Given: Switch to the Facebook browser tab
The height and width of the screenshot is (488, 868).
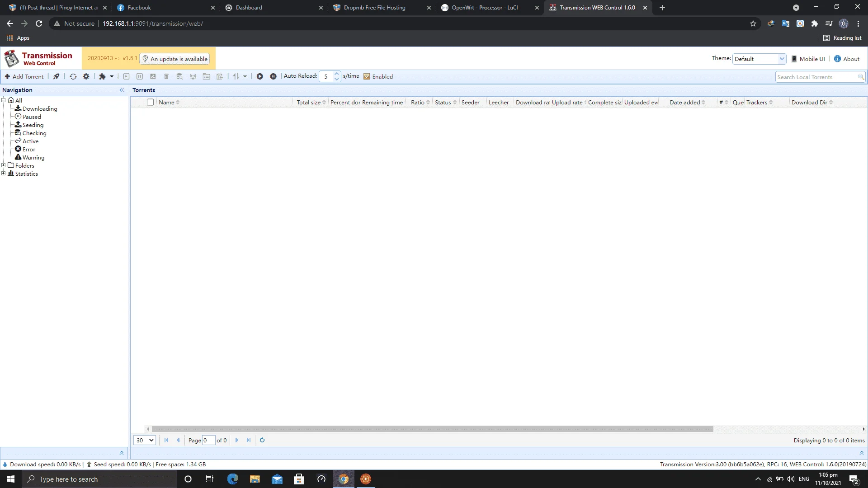Looking at the screenshot, I should point(166,8).
